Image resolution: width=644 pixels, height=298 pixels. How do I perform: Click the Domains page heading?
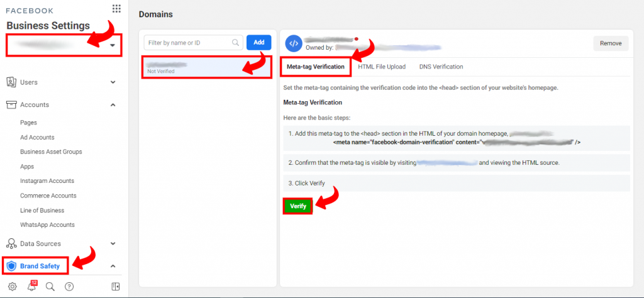coord(156,14)
